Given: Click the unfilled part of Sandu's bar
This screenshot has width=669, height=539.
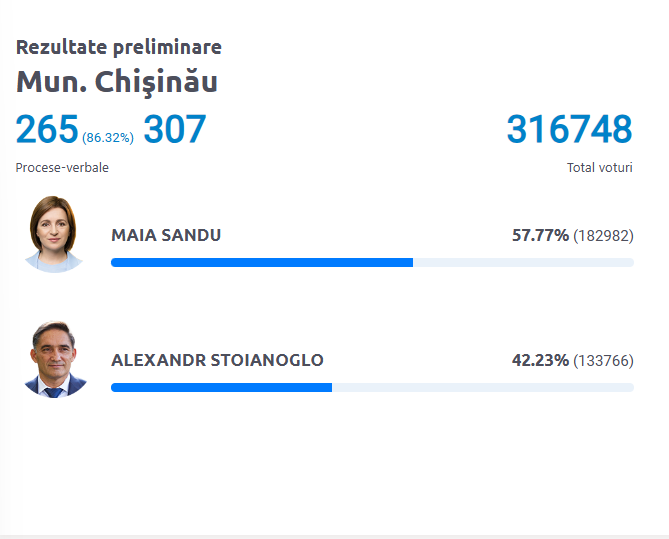Looking at the screenshot, I should [524, 262].
